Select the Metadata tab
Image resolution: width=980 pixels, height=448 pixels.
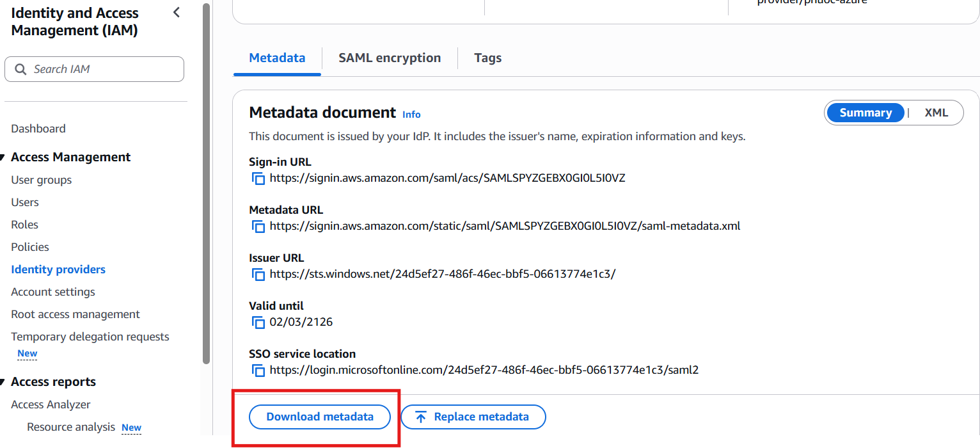click(x=277, y=58)
